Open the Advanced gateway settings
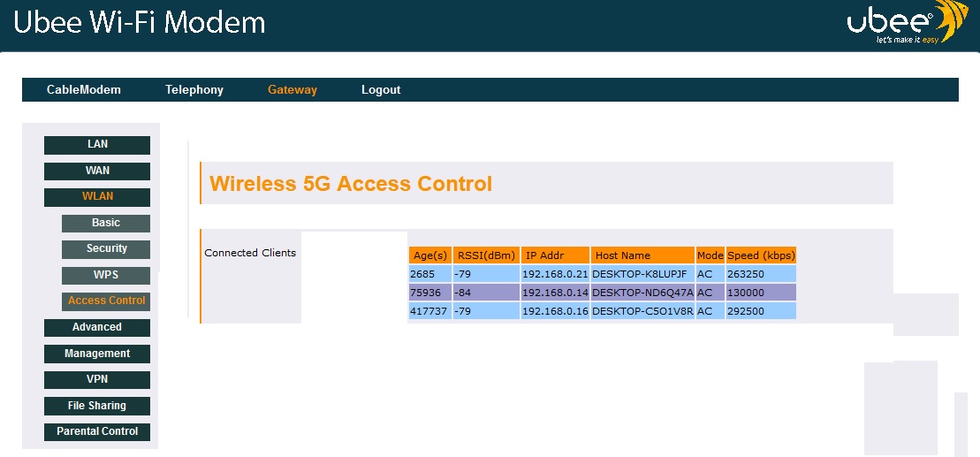The height and width of the screenshot is (457, 980). tap(97, 327)
